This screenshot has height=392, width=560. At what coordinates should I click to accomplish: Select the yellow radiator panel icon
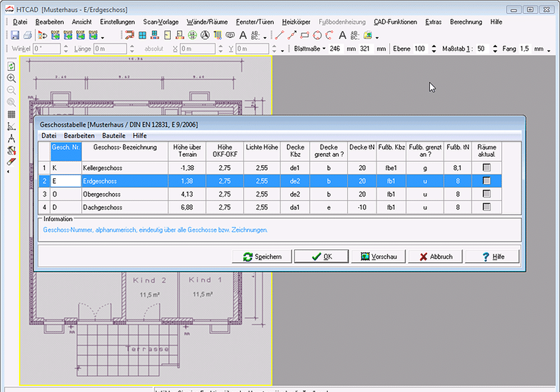[x=217, y=35]
